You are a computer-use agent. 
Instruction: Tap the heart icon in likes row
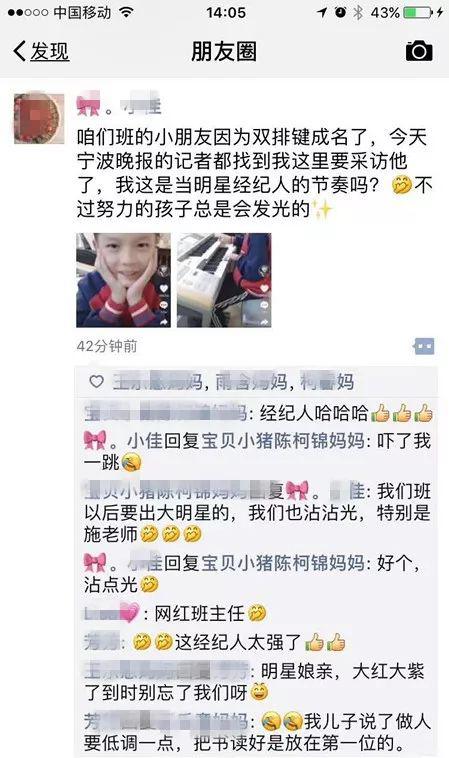[x=97, y=381]
